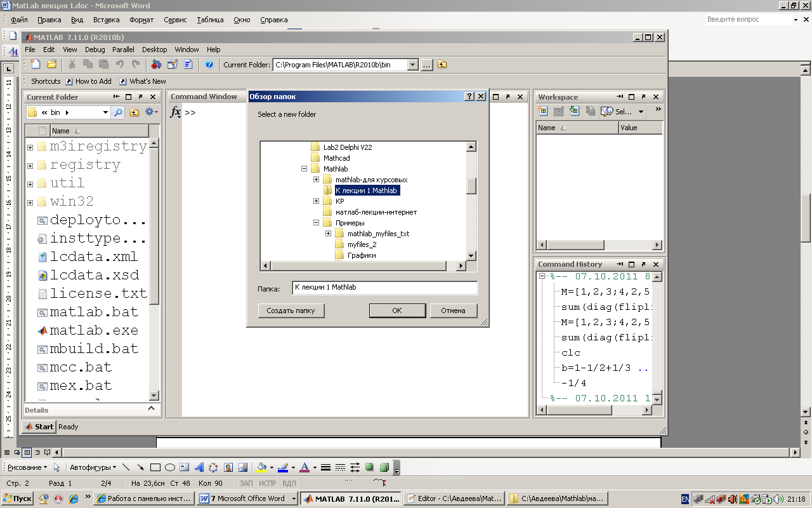Click the browse-for-folder ellipsis button
This screenshot has height=508, width=812.
point(427,65)
